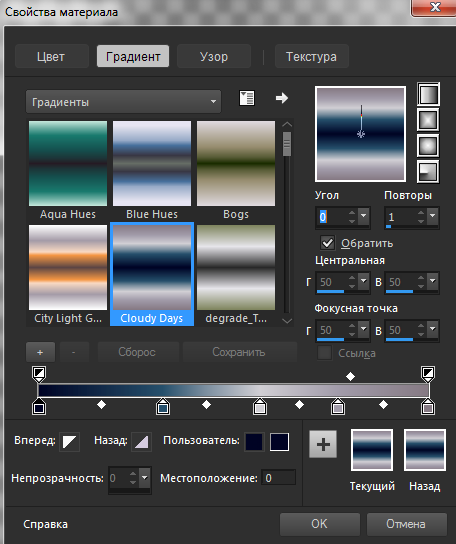Image resolution: width=456 pixels, height=544 pixels.
Task: Click in the Повторы repeats value field
Action: (400, 218)
